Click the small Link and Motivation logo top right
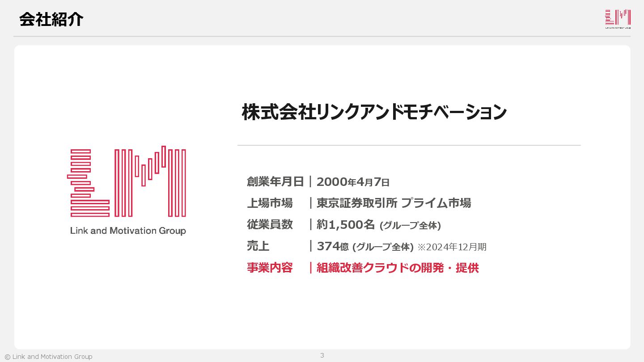 point(618,19)
